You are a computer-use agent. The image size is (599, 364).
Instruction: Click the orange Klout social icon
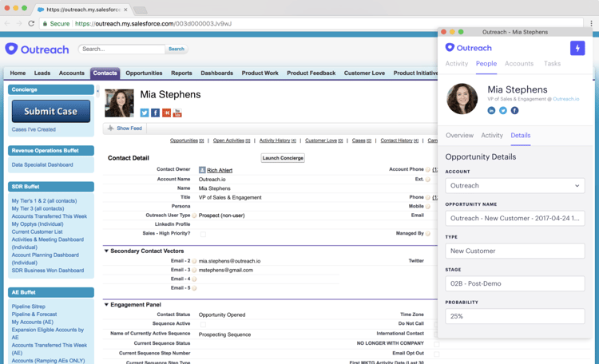(x=166, y=113)
